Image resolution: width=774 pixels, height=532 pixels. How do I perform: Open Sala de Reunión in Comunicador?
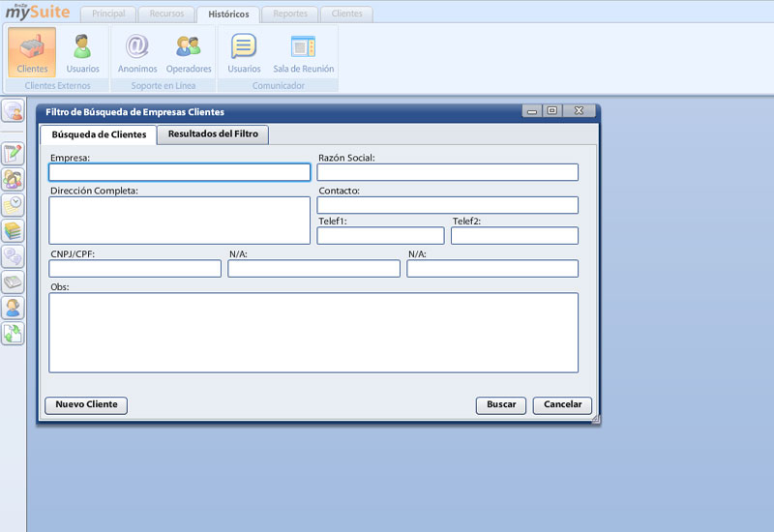tap(303, 52)
